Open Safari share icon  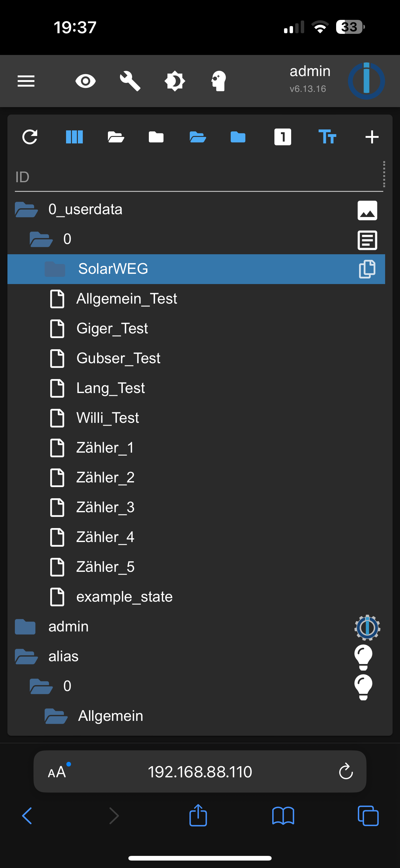198,816
